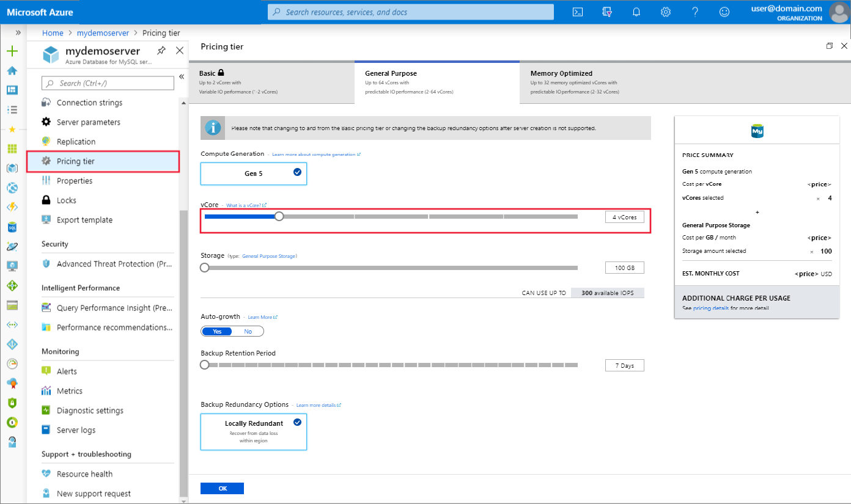This screenshot has height=504, width=851.
Task: Open Pricing tier menu item
Action: tap(103, 161)
